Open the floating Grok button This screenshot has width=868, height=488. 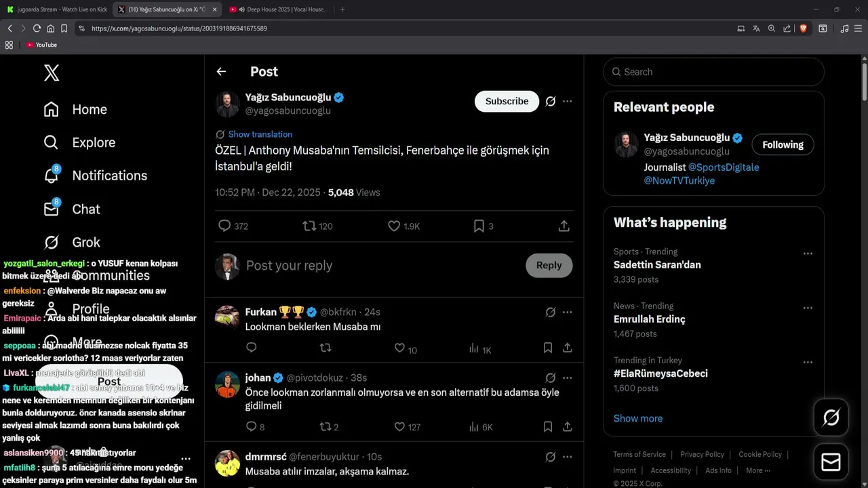831,418
